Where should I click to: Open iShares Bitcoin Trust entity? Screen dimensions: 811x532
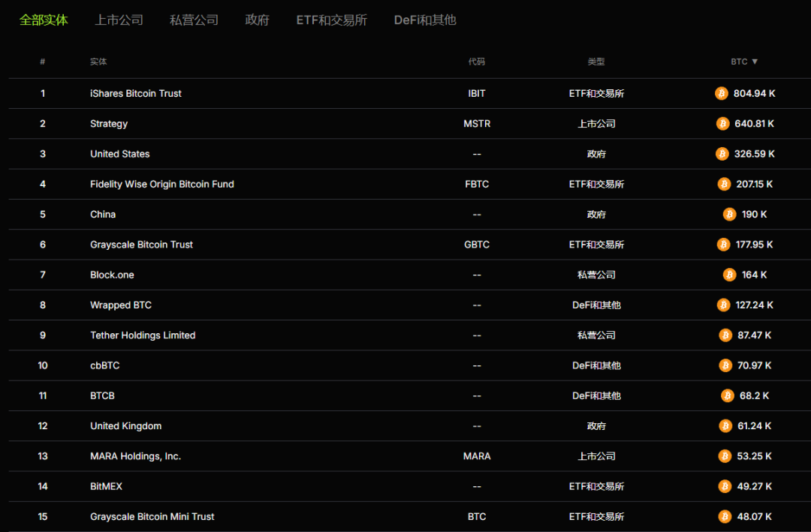135,94
